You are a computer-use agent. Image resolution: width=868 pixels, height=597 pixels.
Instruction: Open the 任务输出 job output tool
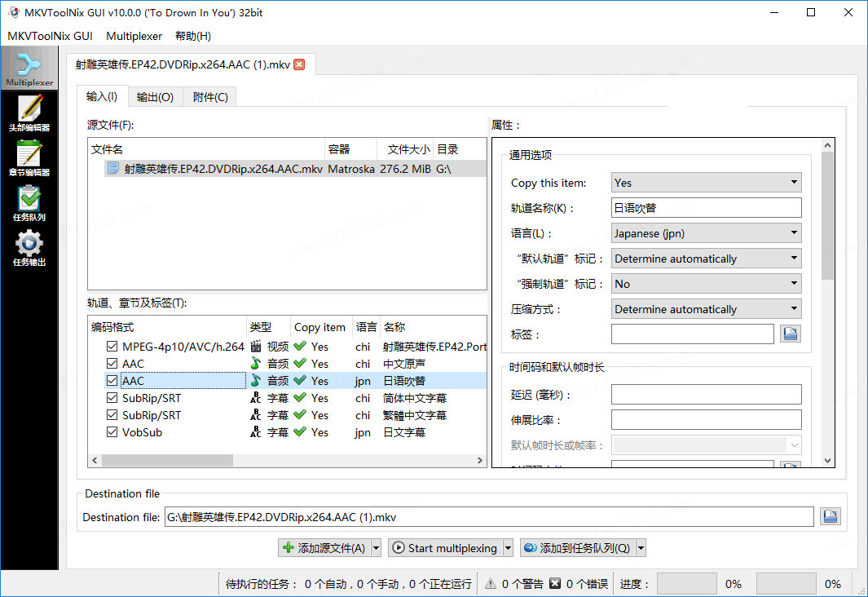coord(29,248)
